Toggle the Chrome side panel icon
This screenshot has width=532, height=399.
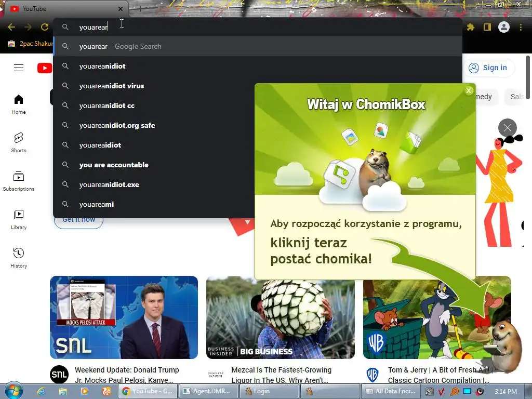point(487,27)
